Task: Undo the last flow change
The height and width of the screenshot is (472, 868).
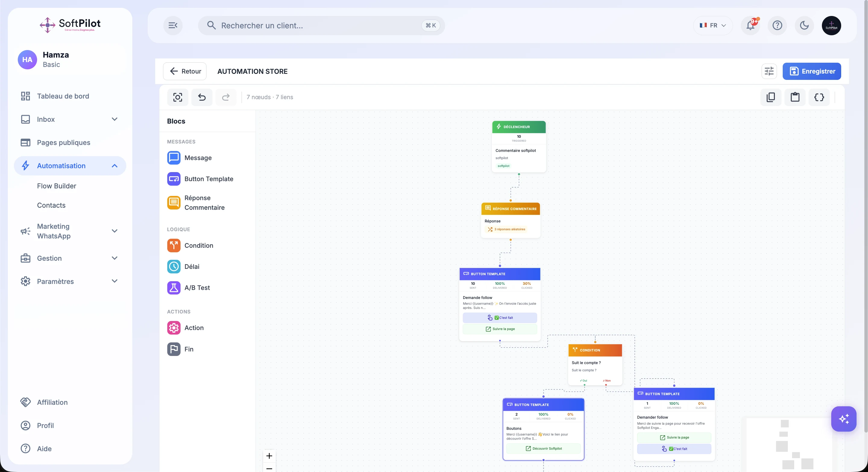Action: [x=202, y=97]
